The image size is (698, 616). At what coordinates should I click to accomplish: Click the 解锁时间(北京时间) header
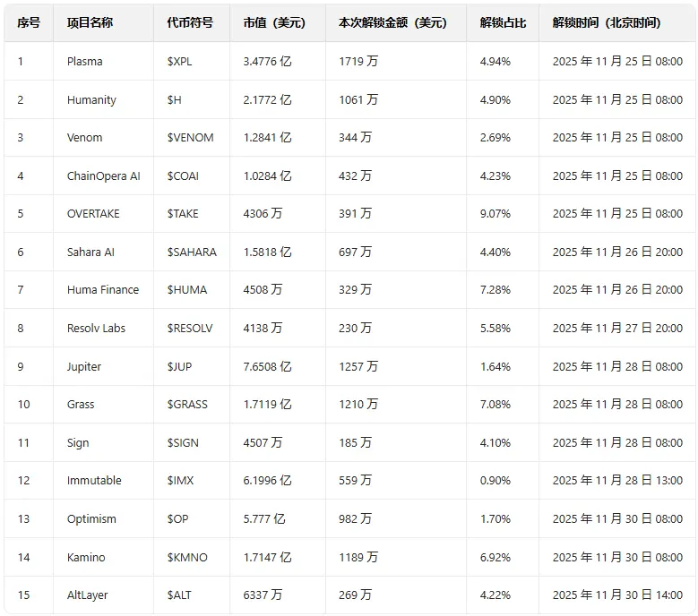[607, 22]
